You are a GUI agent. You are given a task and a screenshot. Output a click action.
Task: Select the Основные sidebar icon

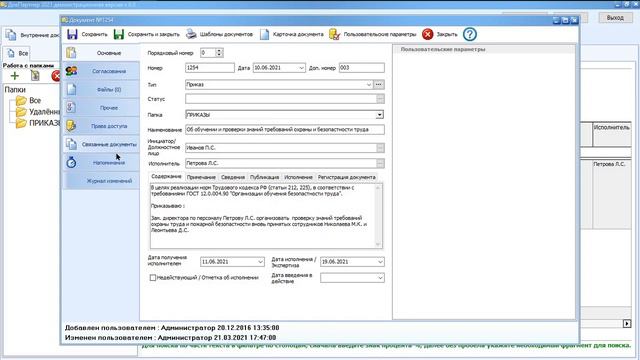pos(71,53)
